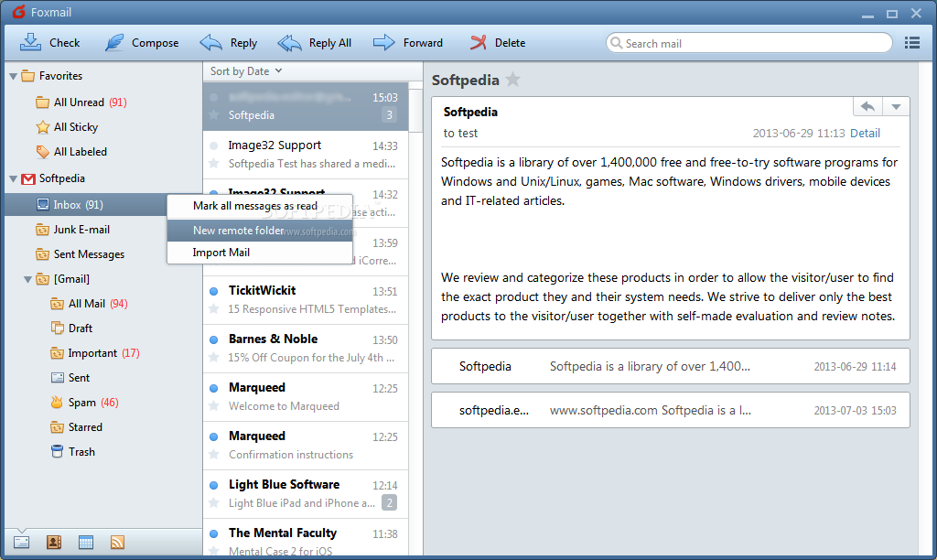937x560 pixels.
Task: Compose a new message
Action: pos(142,42)
